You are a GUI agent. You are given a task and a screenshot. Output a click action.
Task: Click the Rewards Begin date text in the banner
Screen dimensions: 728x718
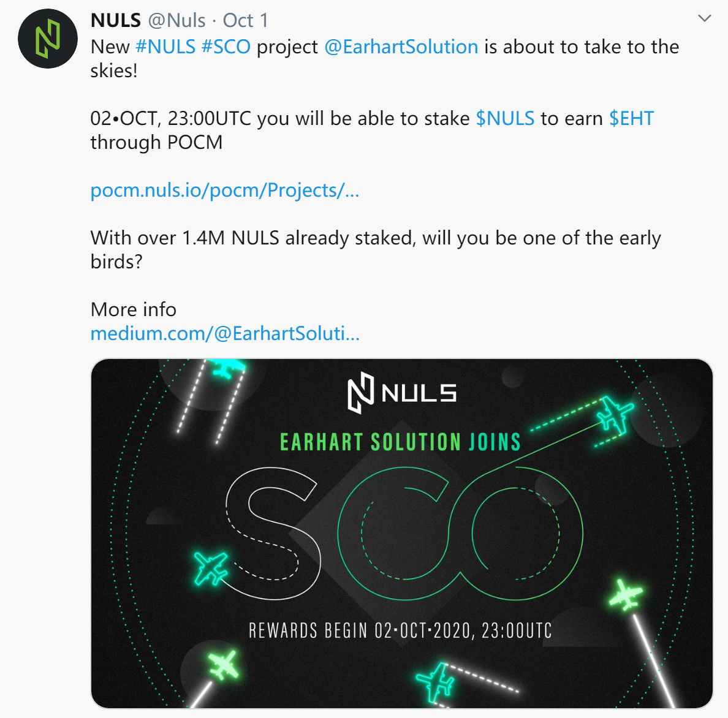pyautogui.click(x=400, y=631)
